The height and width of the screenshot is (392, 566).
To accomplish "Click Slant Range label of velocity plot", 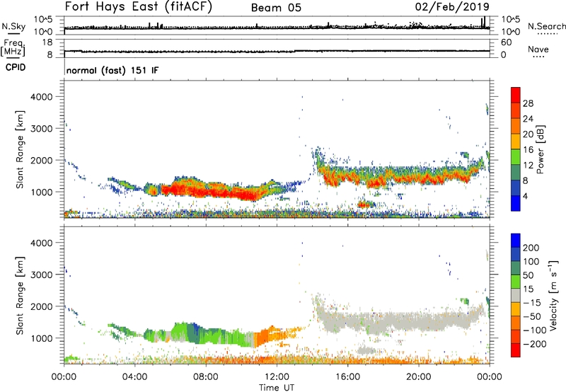I will 20,296.
